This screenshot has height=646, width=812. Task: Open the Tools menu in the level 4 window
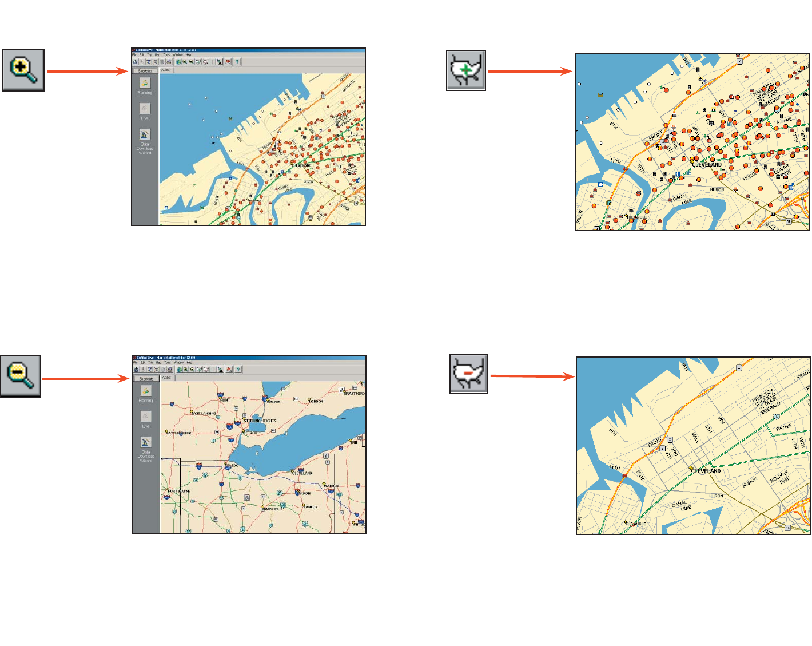click(x=168, y=363)
